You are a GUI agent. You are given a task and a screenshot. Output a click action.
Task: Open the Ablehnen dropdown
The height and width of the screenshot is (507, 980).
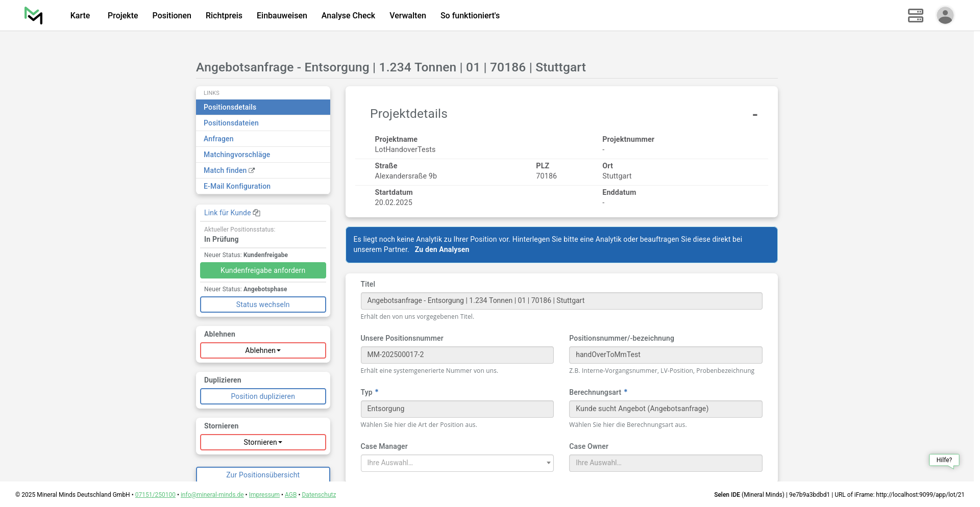[263, 350]
